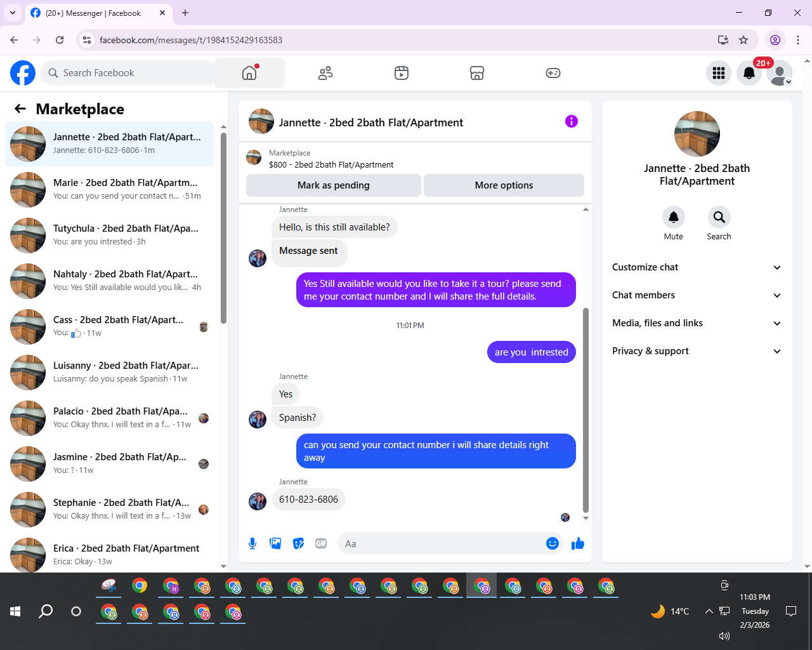812x650 pixels.
Task: Open the tab search dropdown arrow in Chrome
Action: coord(12,13)
